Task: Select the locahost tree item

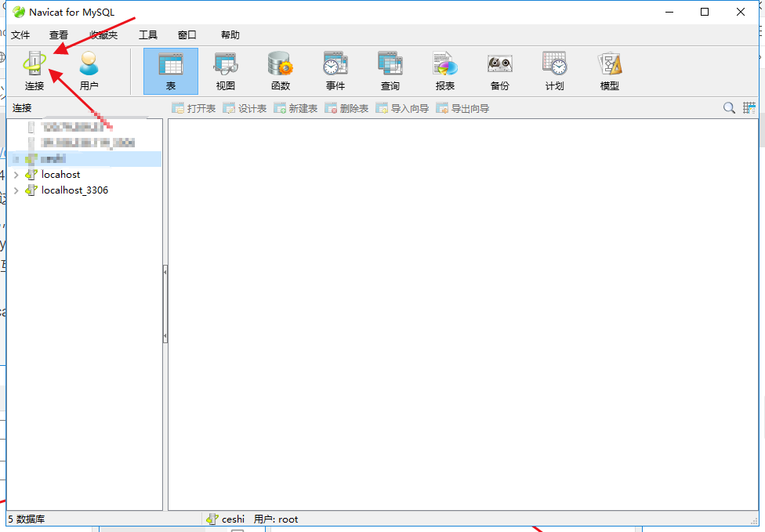Action: [x=60, y=175]
